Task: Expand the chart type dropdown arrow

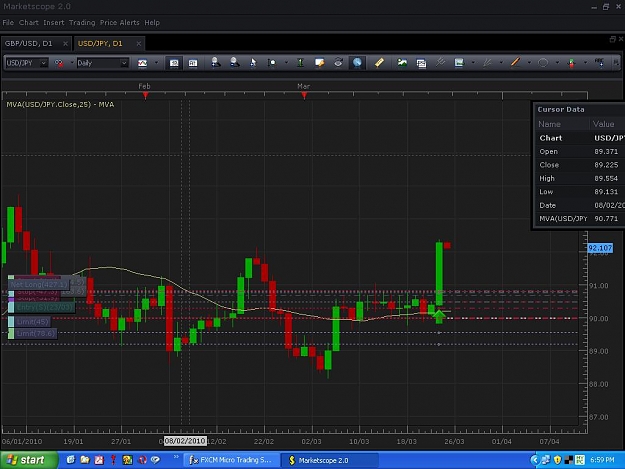Action: click(x=156, y=63)
